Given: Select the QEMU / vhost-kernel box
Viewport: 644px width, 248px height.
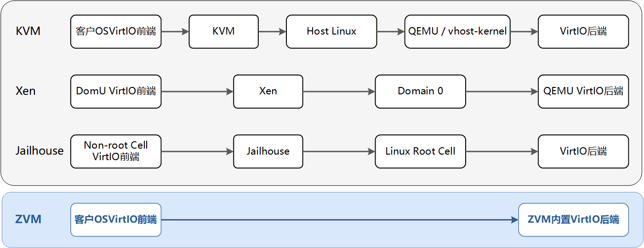Looking at the screenshot, I should click(x=457, y=32).
